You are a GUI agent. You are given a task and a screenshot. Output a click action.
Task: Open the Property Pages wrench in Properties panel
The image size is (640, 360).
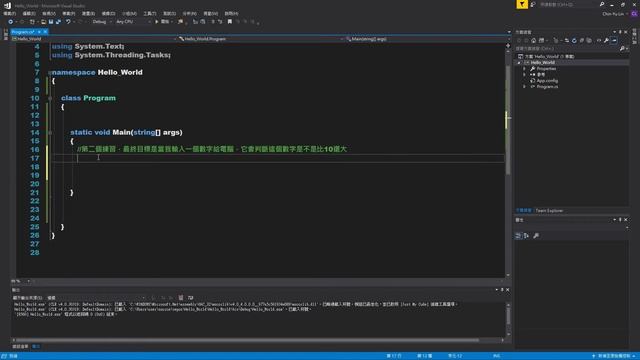536,236
